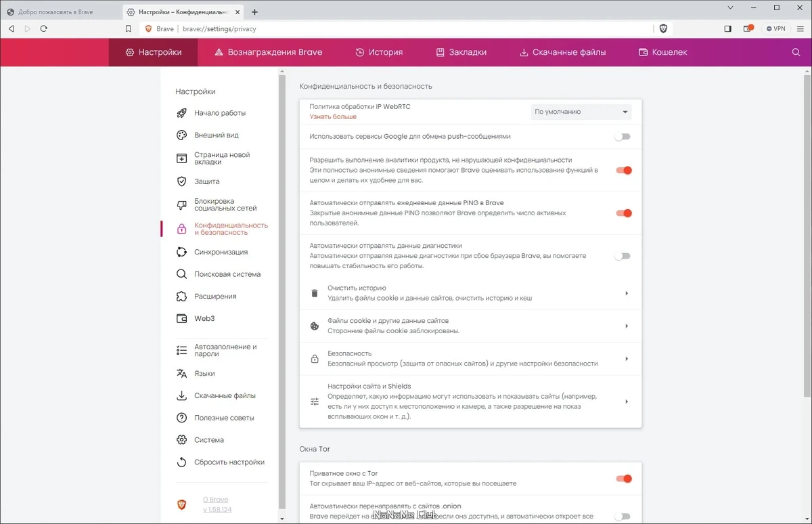The image size is (812, 524).
Task: Enable automatic diagnostics data toggle
Action: [x=623, y=256]
